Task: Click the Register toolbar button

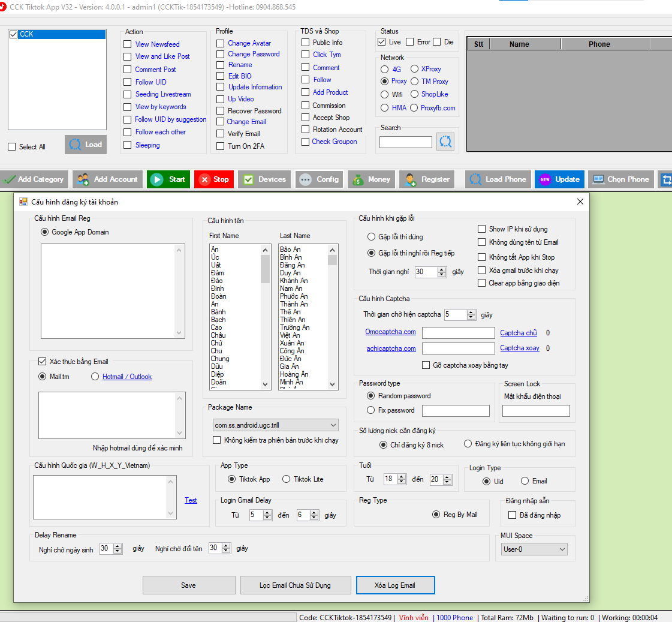Action: pyautogui.click(x=427, y=179)
